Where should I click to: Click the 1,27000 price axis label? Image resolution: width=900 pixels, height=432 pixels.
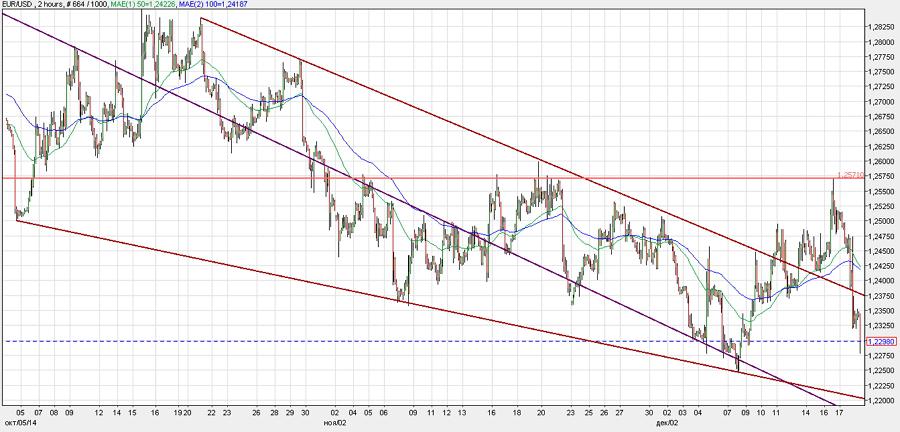click(x=881, y=102)
